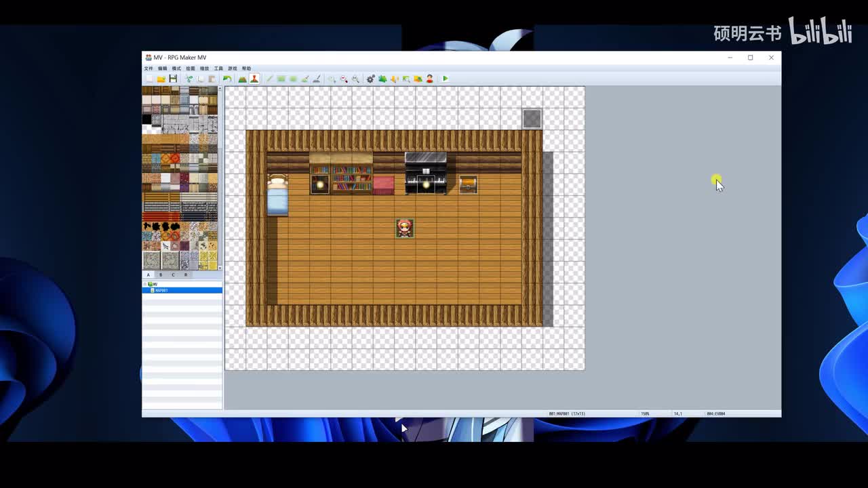Switch to tileset tab A
Screen dimensions: 868x488
[149, 274]
